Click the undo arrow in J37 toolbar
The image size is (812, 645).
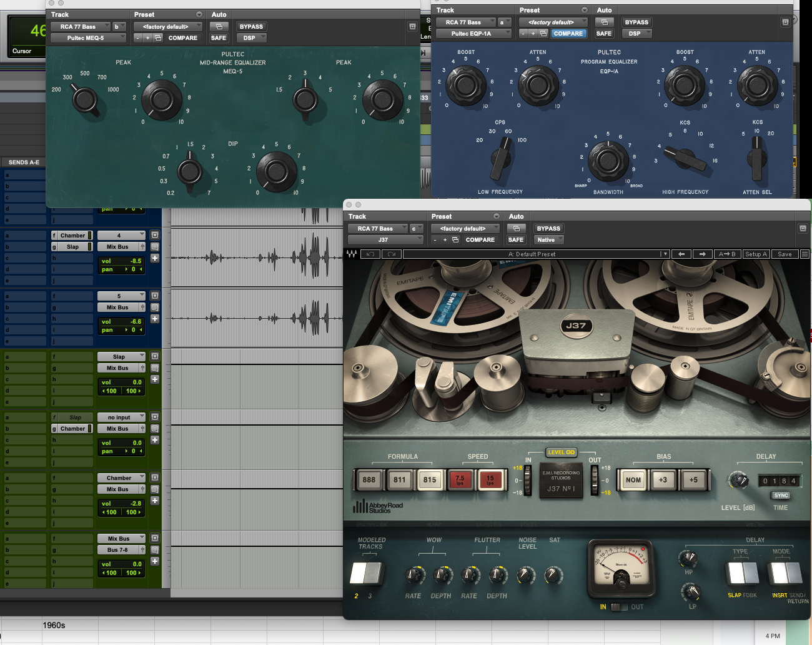(370, 254)
